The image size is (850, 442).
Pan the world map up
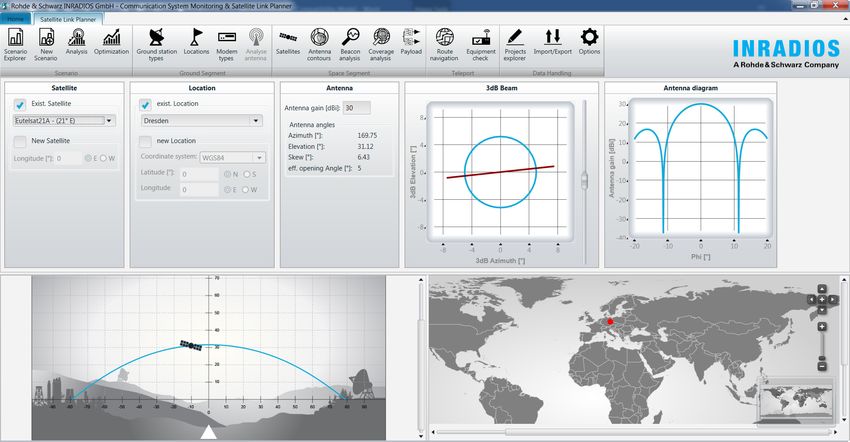822,289
